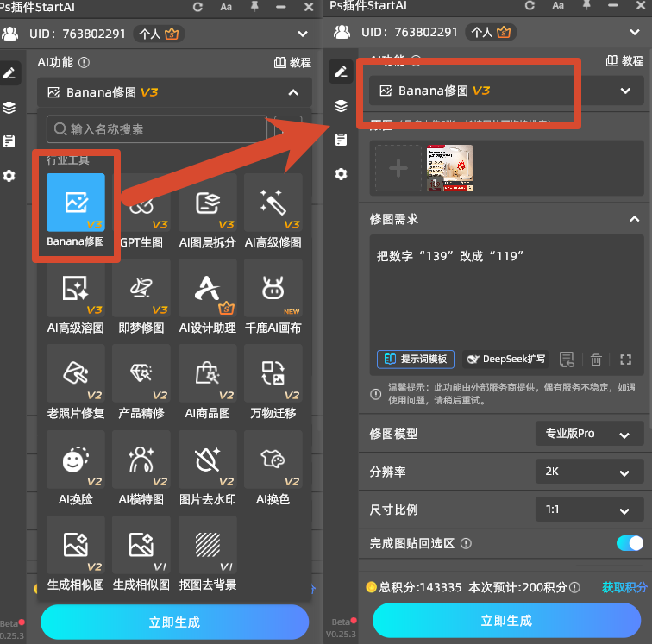Viewport: 652px width, 644px height.
Task: Click 立即生成 in the left panel
Action: (174, 622)
